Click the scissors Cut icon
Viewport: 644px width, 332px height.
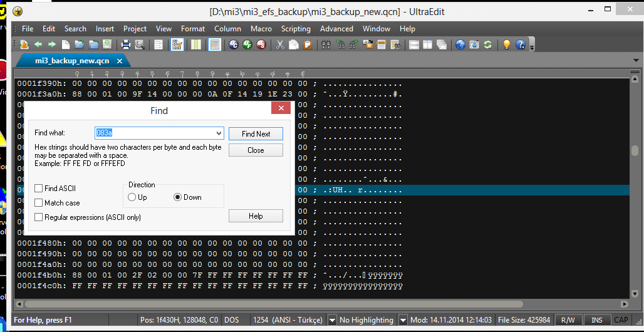pyautogui.click(x=280, y=44)
